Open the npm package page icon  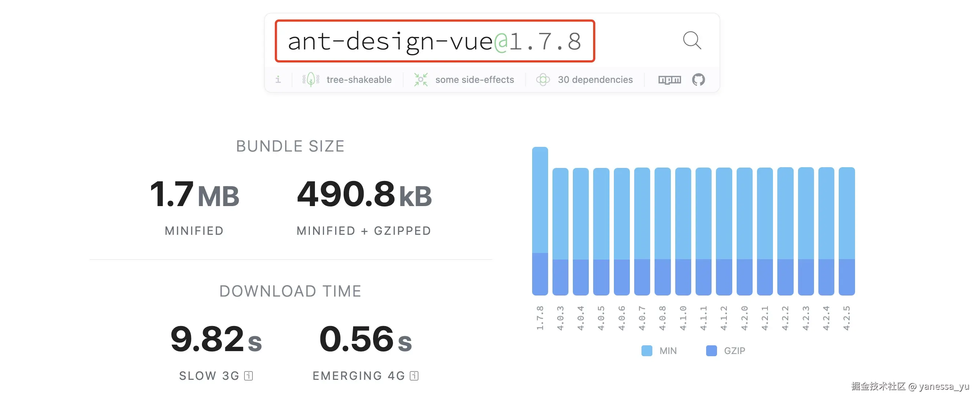[669, 80]
